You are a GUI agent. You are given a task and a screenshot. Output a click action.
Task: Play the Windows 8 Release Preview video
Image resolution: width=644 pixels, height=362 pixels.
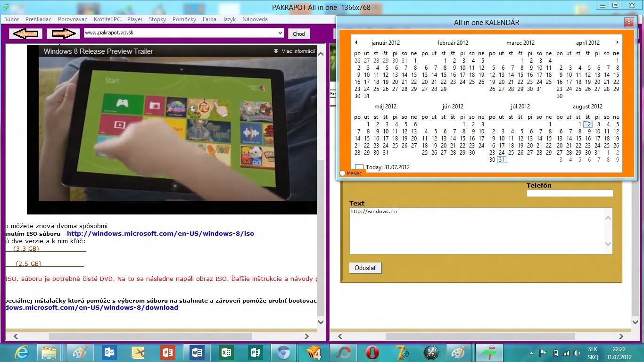(x=177, y=129)
